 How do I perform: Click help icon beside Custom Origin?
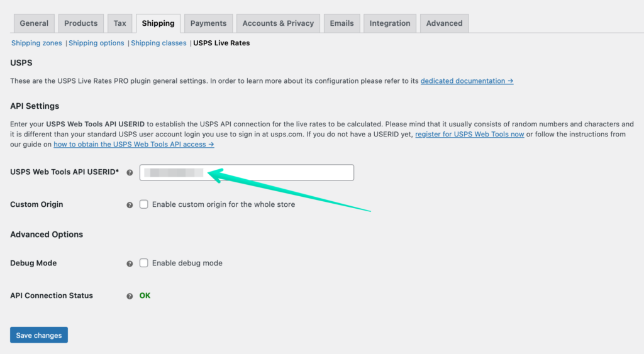pyautogui.click(x=130, y=205)
